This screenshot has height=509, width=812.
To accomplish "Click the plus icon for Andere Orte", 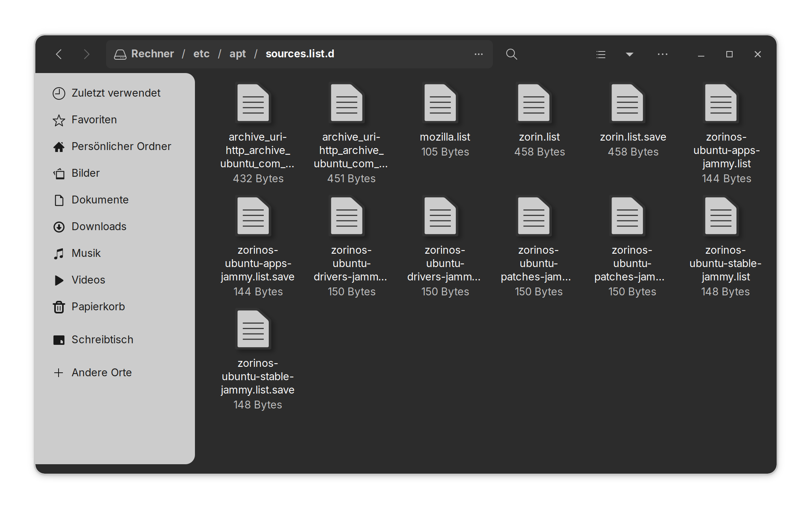I will point(59,373).
